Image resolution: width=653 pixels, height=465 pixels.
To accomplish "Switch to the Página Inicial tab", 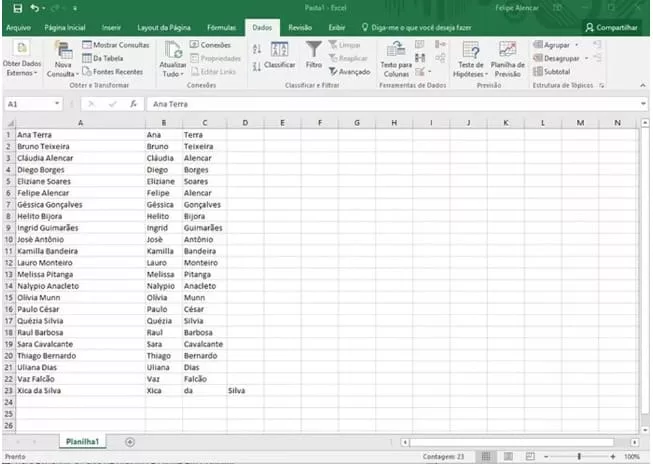I will click(65, 27).
